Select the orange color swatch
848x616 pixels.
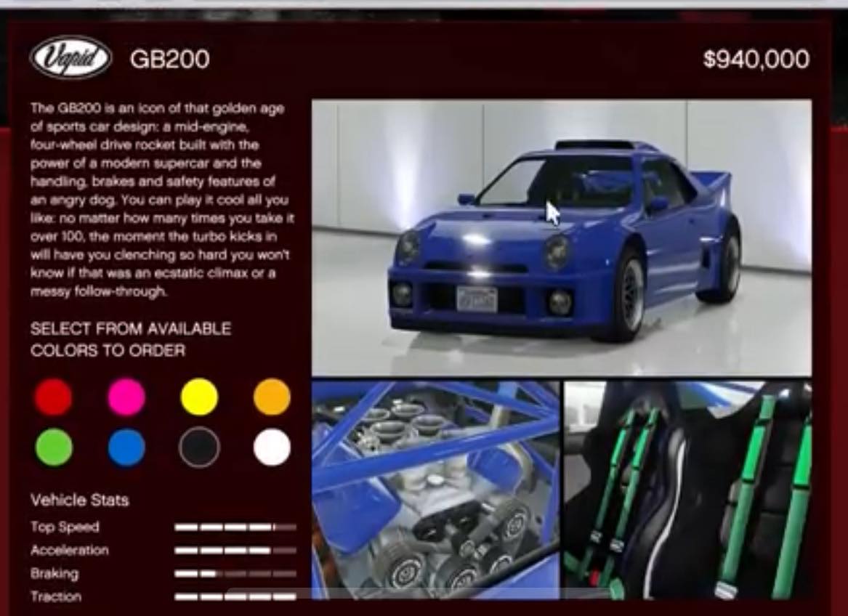[272, 397]
